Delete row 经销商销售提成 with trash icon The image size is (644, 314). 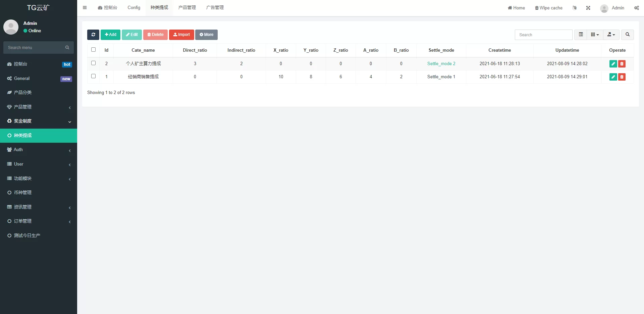pos(622,77)
